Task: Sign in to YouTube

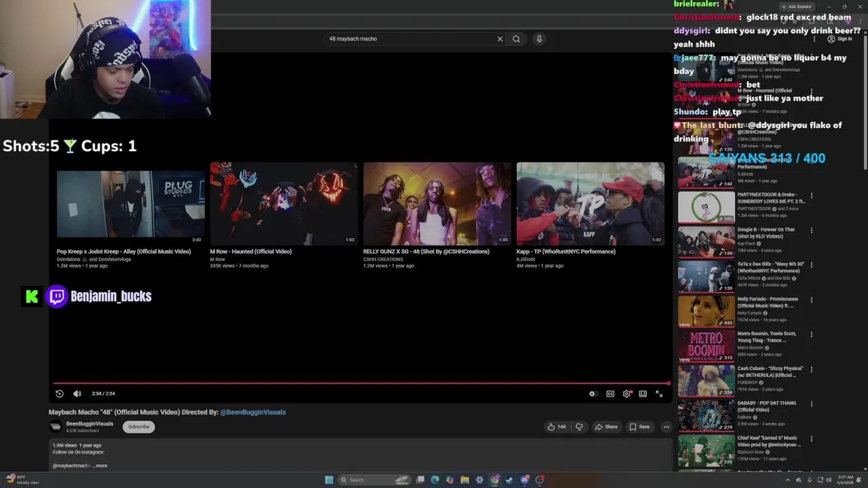Action: click(840, 39)
